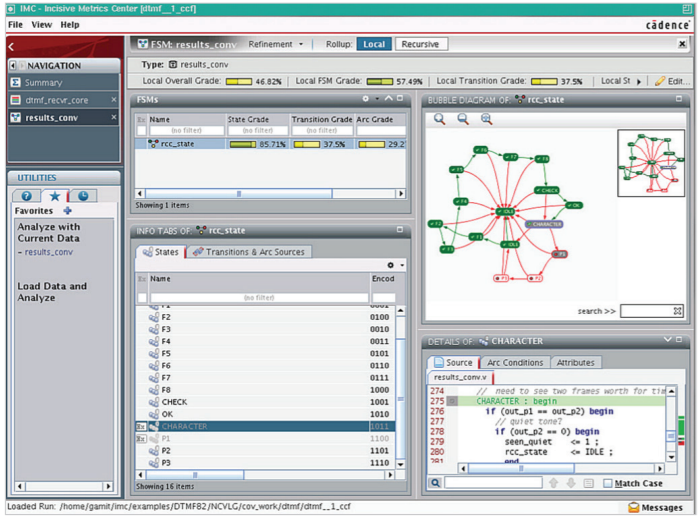Click Load Data and Analyze
This screenshot has height=518, width=698.
pos(52,292)
